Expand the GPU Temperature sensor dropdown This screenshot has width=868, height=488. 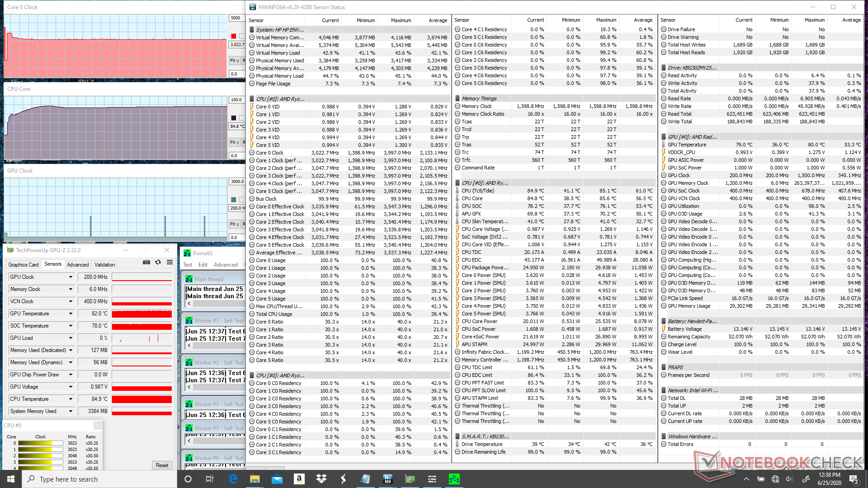click(x=71, y=314)
